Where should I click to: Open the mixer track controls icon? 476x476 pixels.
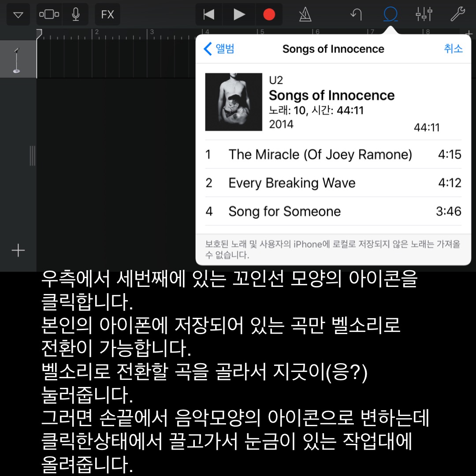[x=424, y=14]
